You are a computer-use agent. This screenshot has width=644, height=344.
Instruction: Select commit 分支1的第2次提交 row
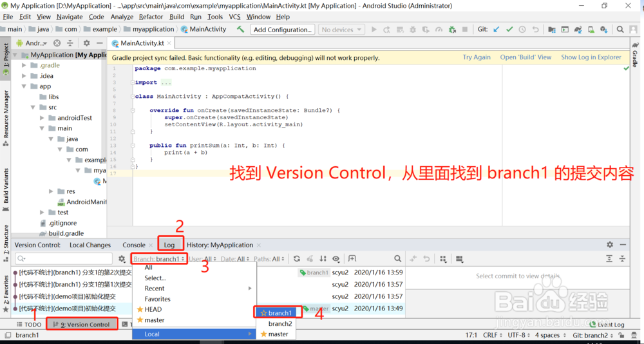click(208, 272)
